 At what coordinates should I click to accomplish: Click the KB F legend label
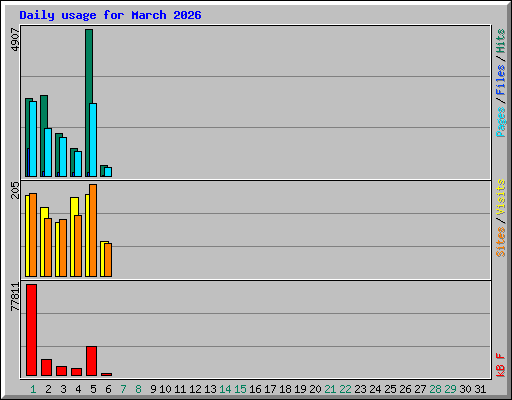coord(501,365)
